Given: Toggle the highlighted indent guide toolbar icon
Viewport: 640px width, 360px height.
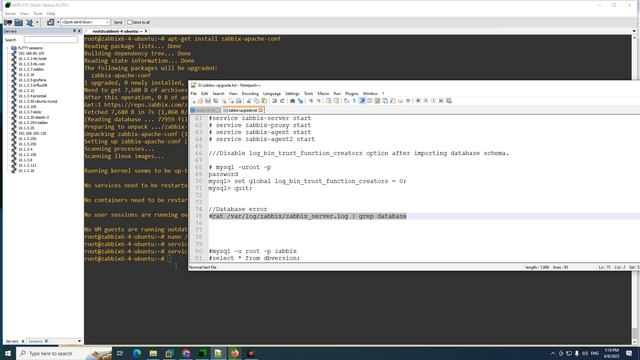Looking at the screenshot, I should tap(362, 101).
